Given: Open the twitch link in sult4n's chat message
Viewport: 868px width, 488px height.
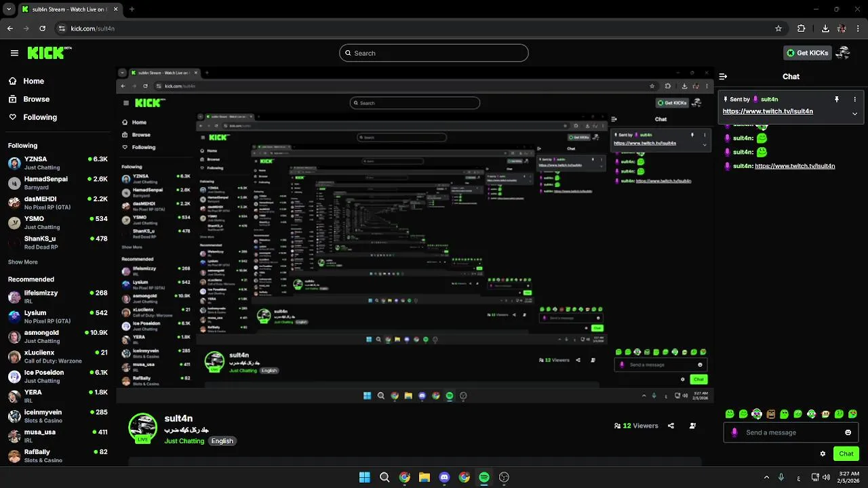Looking at the screenshot, I should tap(795, 166).
